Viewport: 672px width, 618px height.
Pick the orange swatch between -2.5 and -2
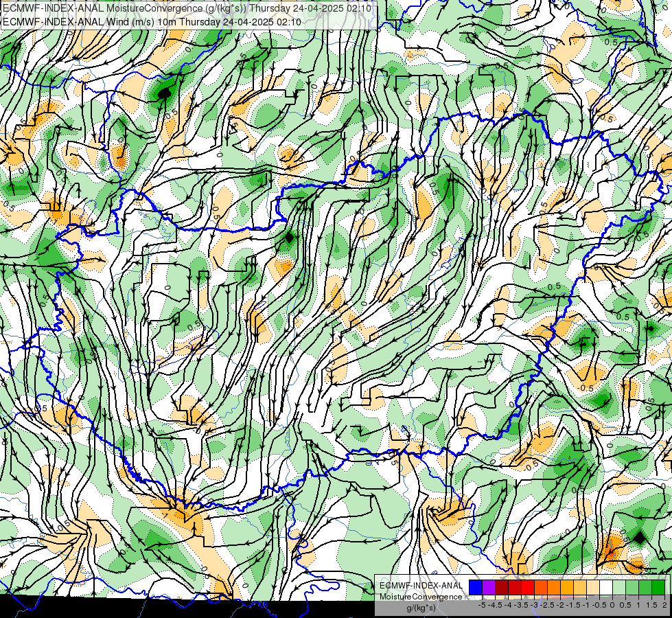(x=554, y=588)
